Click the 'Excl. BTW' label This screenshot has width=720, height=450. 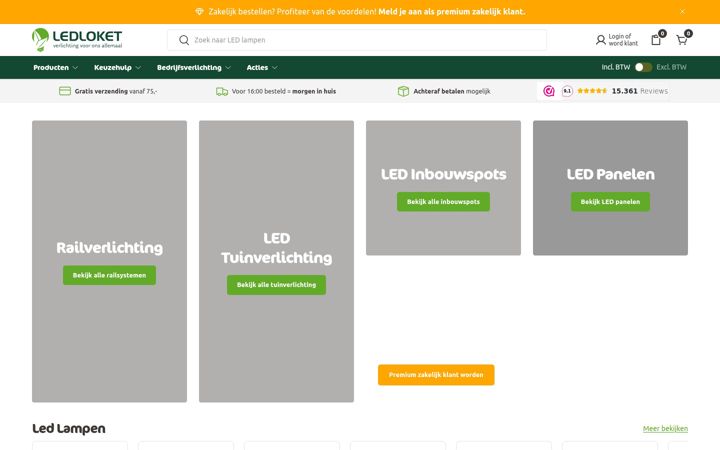pyautogui.click(x=671, y=67)
